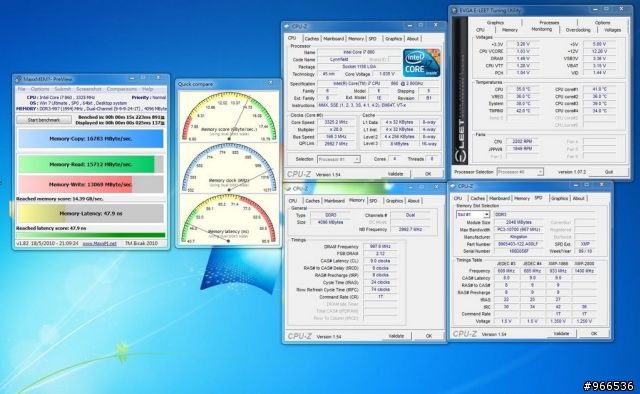Open the Comparisons menu in MaxxMEM
The height and width of the screenshot is (394, 640).
coord(122,89)
